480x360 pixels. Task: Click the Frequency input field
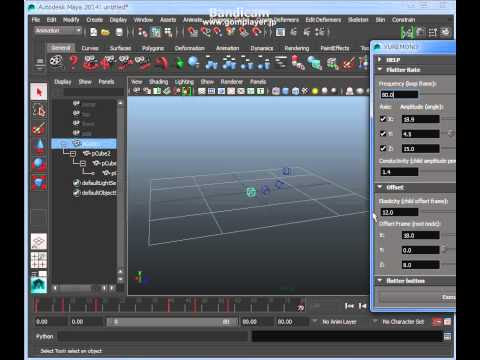pos(399,95)
